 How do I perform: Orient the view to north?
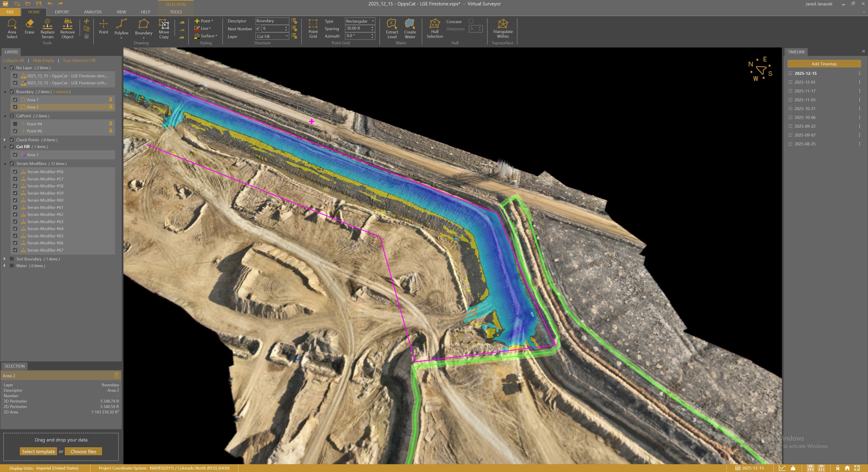point(838,468)
